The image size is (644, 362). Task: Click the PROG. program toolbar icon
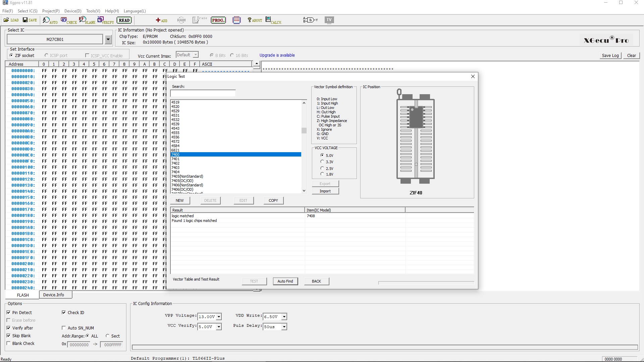218,20
